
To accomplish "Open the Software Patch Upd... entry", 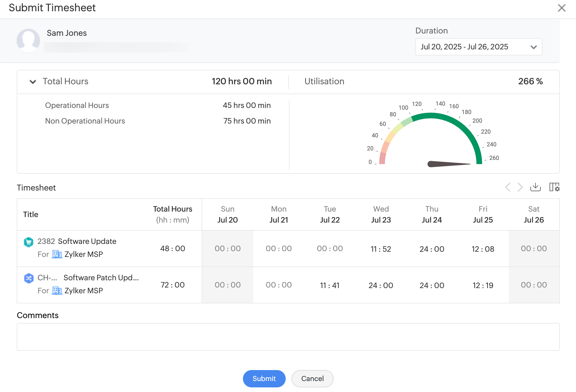I will [101, 278].
